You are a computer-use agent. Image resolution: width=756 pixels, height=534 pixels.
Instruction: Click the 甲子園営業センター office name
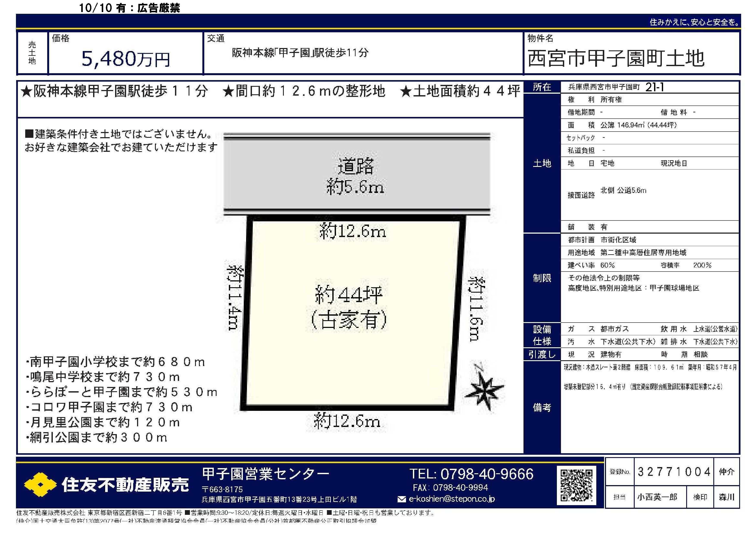(x=265, y=474)
